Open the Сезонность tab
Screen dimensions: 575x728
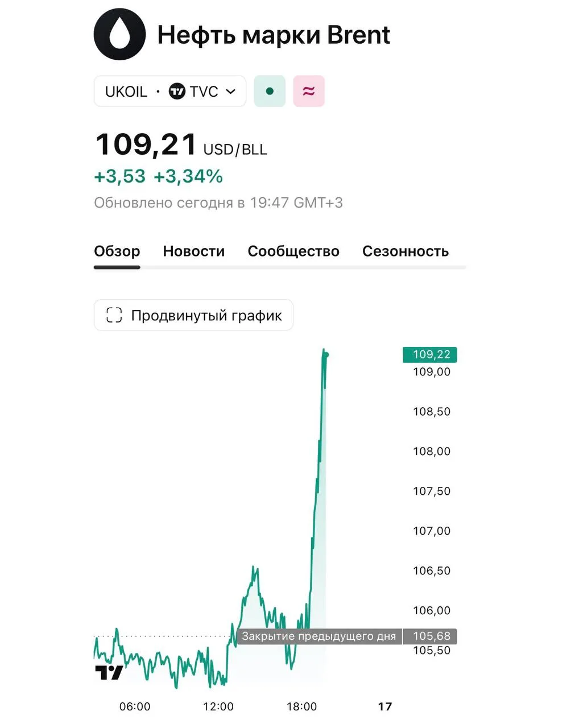tap(406, 251)
